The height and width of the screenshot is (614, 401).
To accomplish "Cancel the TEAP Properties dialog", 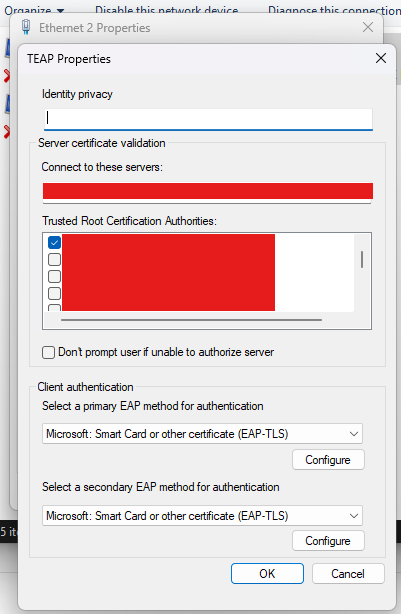I will [348, 574].
